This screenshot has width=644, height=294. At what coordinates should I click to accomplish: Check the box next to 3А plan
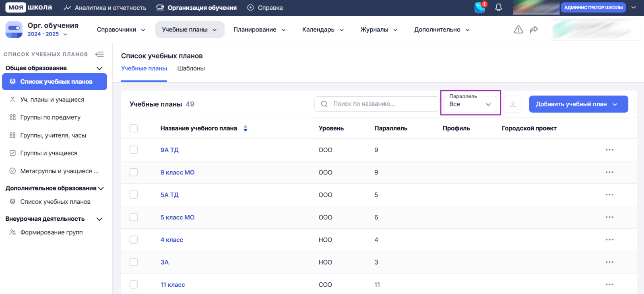pyautogui.click(x=134, y=262)
